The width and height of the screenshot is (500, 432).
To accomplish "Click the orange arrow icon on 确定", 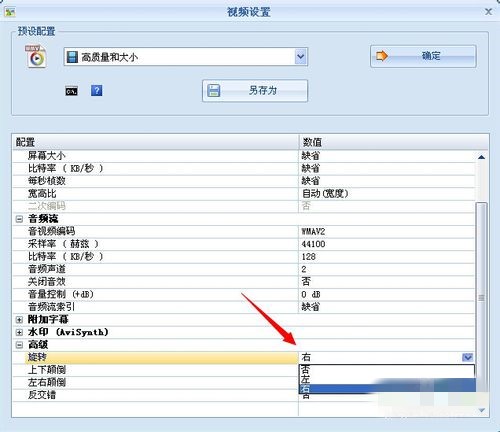I will [x=382, y=56].
